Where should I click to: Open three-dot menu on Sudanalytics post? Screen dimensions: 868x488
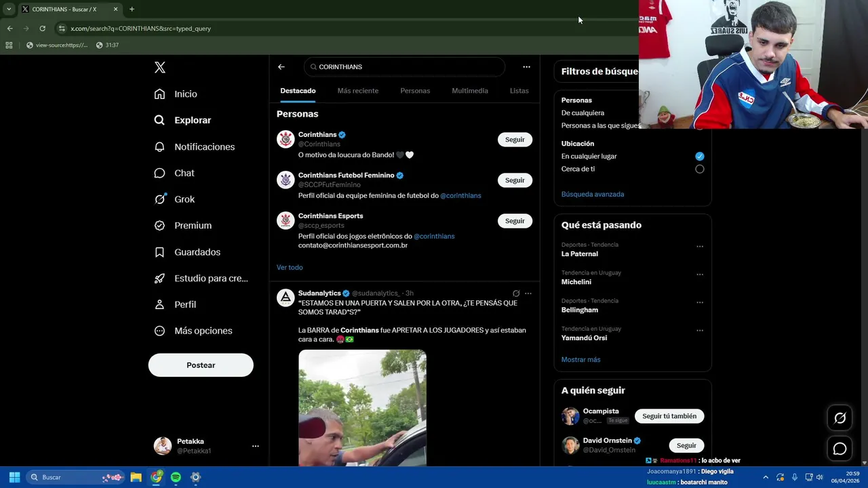[x=528, y=293]
